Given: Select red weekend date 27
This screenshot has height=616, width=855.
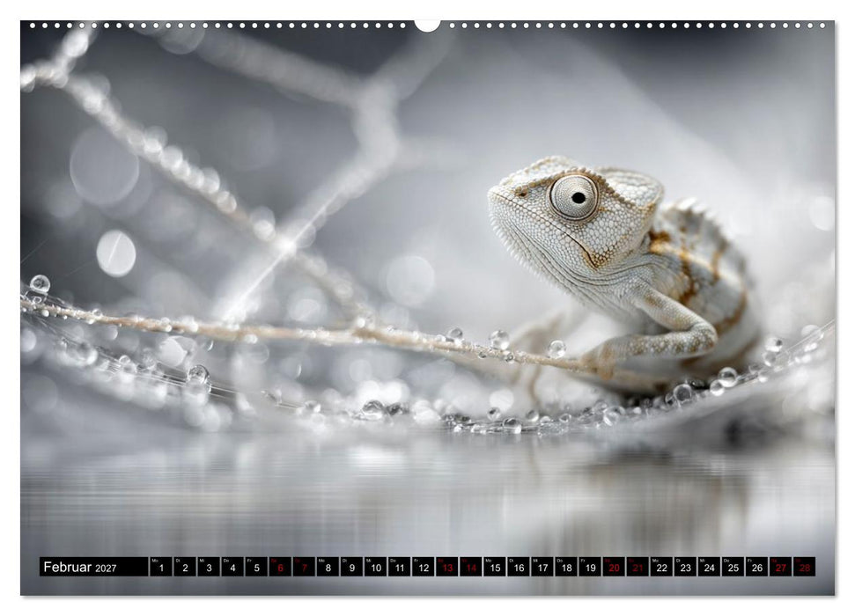Looking at the screenshot, I should point(781,567).
